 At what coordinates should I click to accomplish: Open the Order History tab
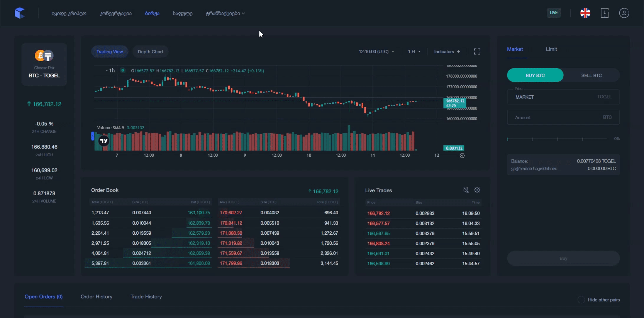(96, 297)
